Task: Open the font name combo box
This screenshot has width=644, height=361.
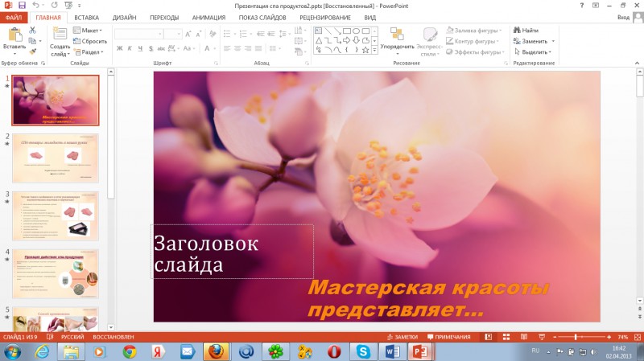Action: (138, 34)
